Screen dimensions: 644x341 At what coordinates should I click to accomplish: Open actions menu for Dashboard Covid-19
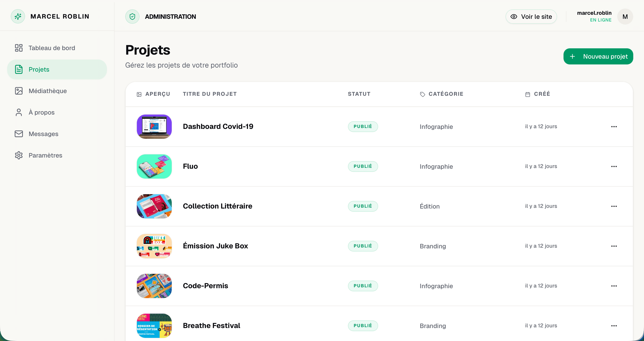tap(614, 127)
